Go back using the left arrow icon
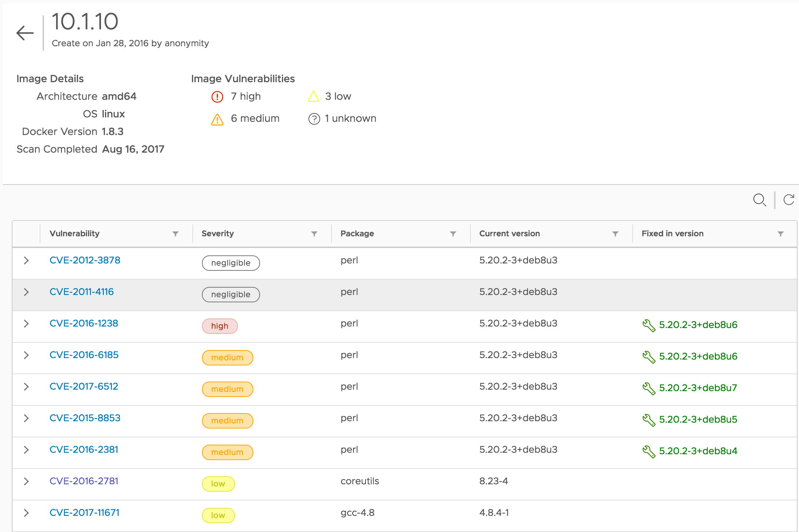Image resolution: width=799 pixels, height=532 pixels. tap(25, 33)
